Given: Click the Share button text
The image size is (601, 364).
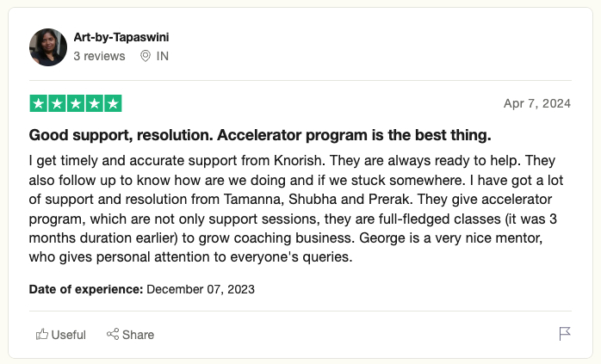Looking at the screenshot, I should coord(138,335).
